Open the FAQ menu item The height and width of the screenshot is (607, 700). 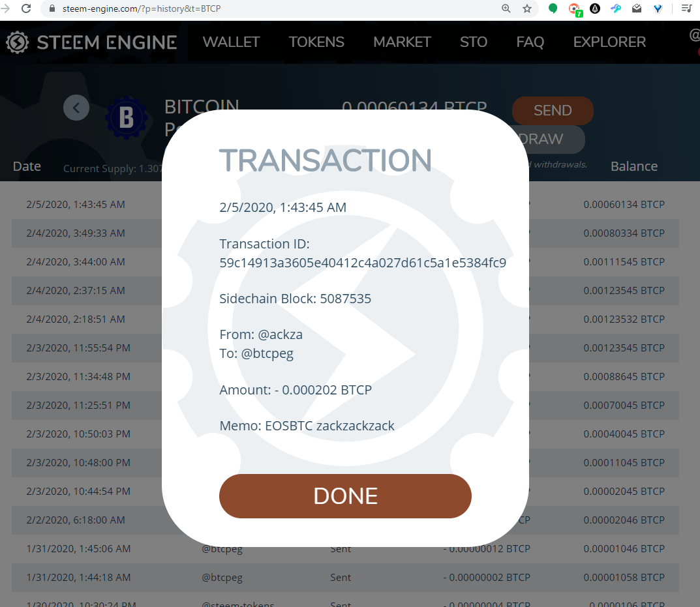(x=530, y=42)
